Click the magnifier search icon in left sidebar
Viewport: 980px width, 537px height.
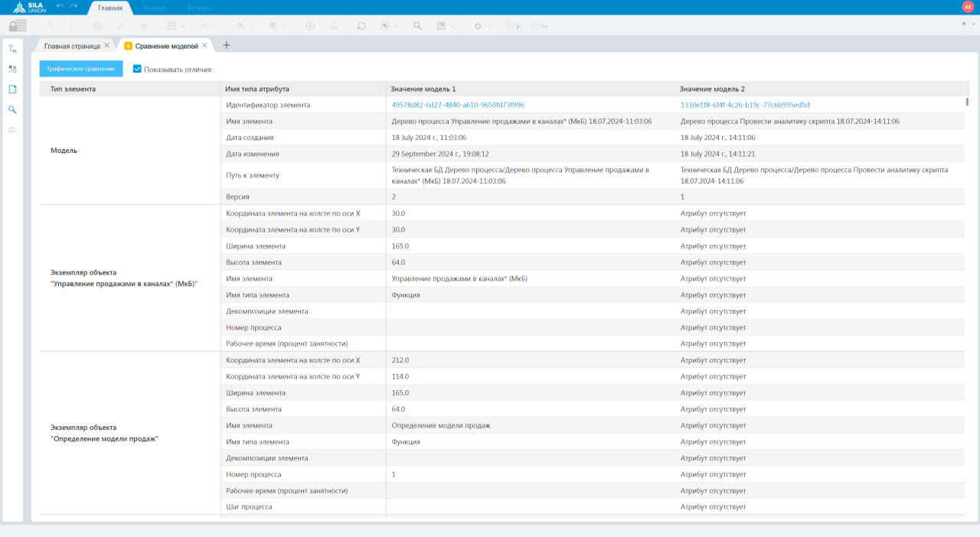point(12,109)
